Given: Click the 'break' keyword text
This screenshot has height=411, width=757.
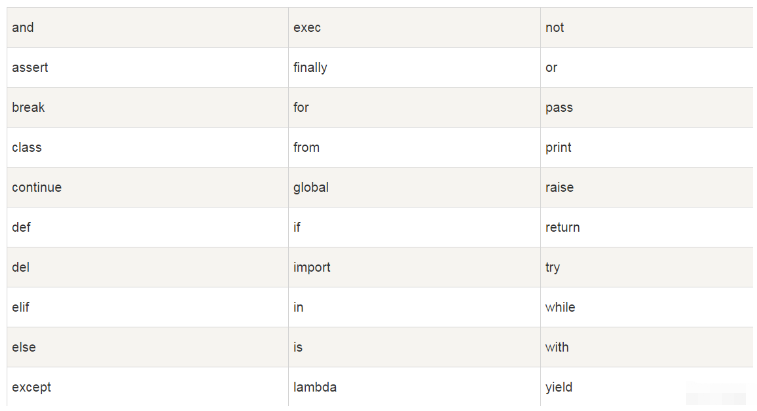Looking at the screenshot, I should tap(28, 108).
